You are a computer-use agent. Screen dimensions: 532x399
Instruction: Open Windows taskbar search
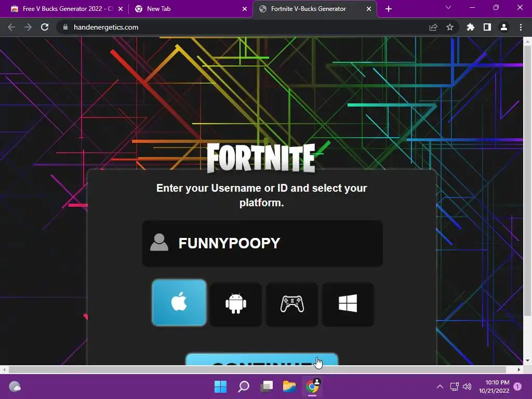[x=244, y=387]
